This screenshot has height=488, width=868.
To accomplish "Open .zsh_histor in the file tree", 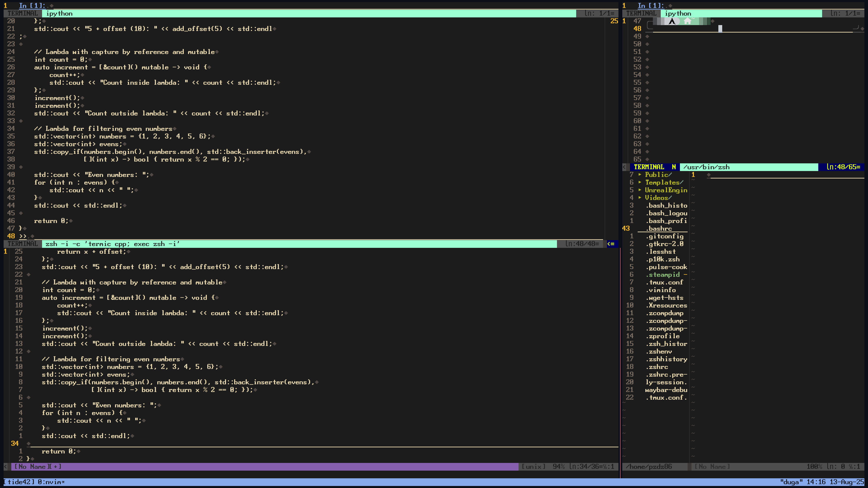I will (666, 344).
